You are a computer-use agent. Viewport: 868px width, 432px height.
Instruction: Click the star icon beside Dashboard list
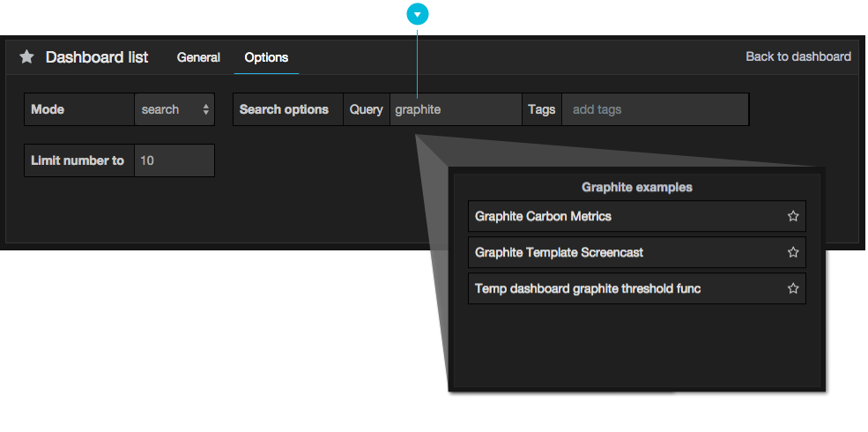coord(27,57)
